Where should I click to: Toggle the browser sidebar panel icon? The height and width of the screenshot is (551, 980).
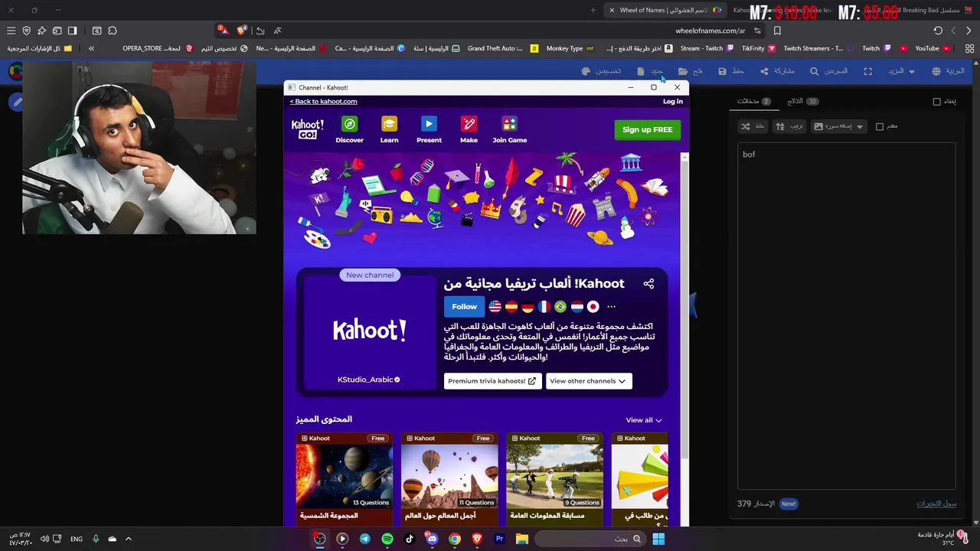click(72, 31)
